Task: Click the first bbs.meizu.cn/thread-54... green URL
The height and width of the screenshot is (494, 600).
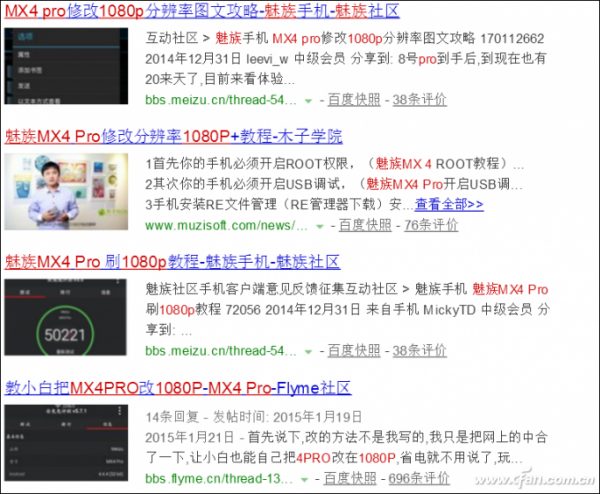Action: [221, 100]
